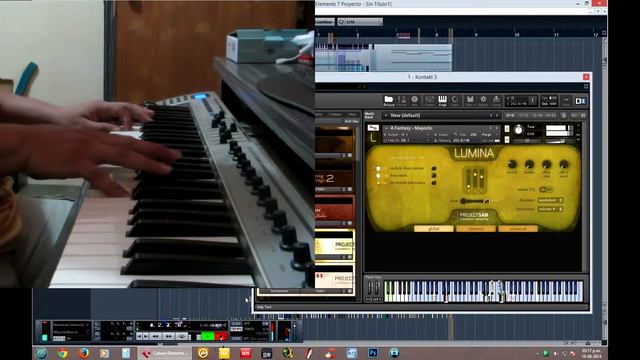The image size is (640, 360).
Task: Toggle second Lumina layer radio button
Action: [x=378, y=176]
